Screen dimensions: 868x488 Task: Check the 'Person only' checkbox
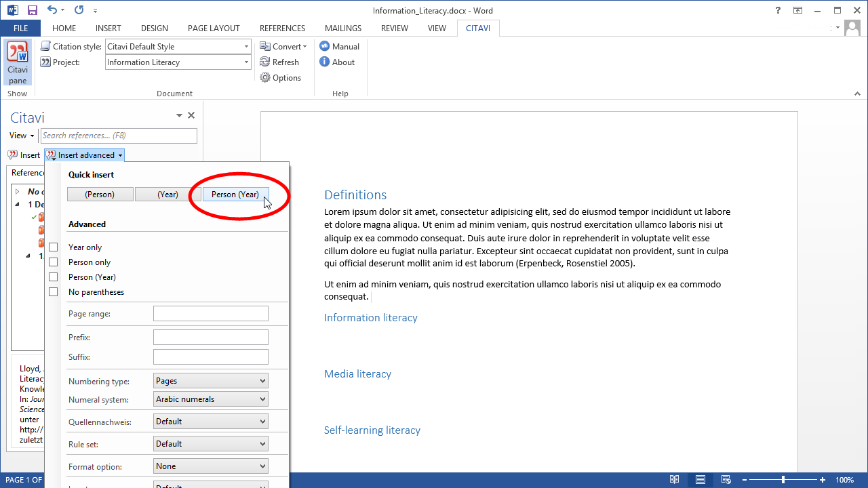[x=54, y=262]
